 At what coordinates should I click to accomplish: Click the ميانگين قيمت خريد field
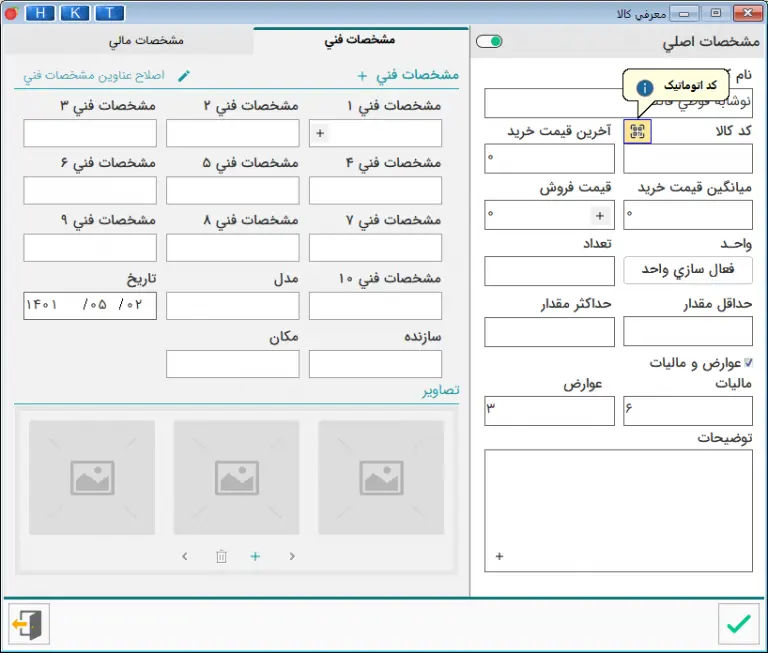(x=688, y=215)
